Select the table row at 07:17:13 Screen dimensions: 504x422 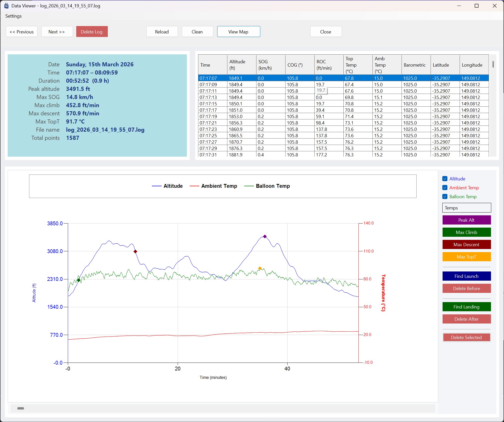coord(343,97)
